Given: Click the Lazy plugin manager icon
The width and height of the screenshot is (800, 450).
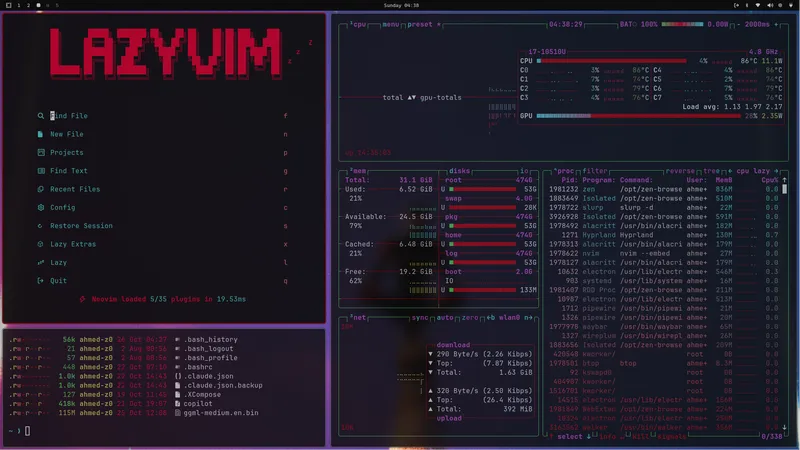Looking at the screenshot, I should tap(41, 263).
